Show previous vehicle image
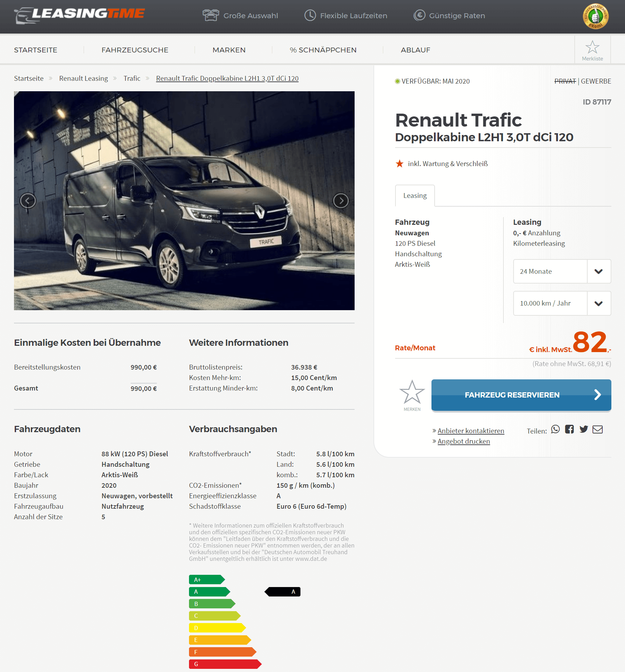 point(28,201)
